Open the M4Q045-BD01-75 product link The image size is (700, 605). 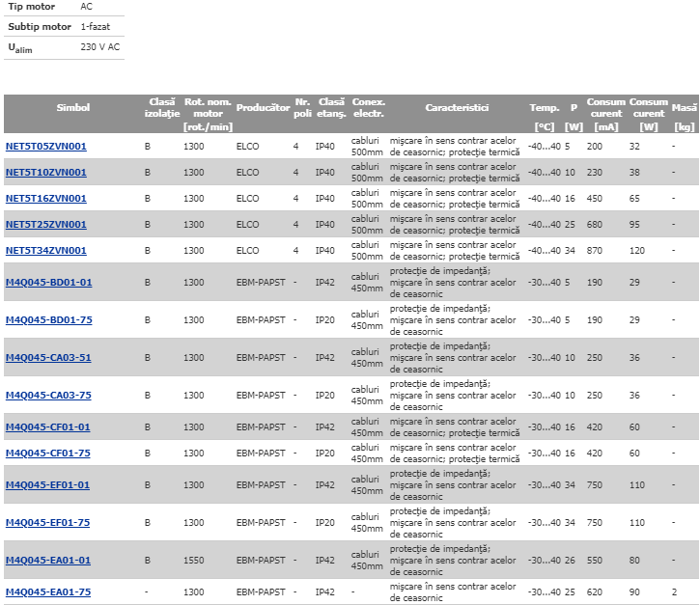48,320
